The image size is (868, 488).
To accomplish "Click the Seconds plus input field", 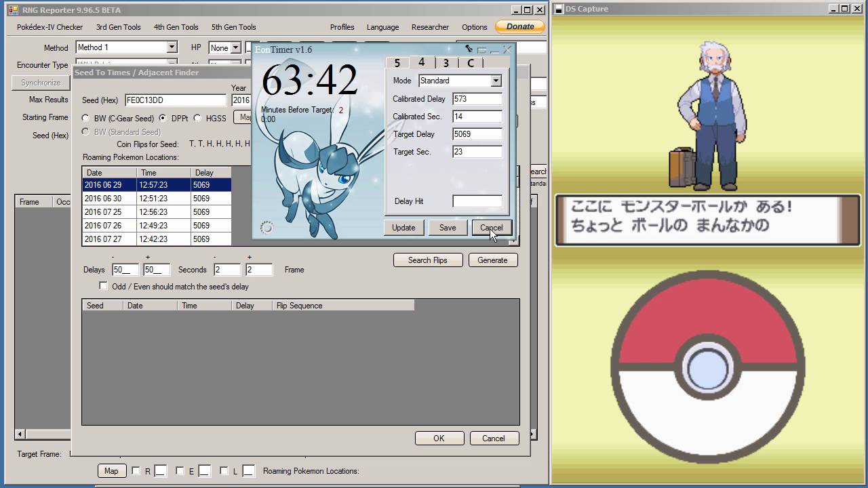I will [x=259, y=270].
